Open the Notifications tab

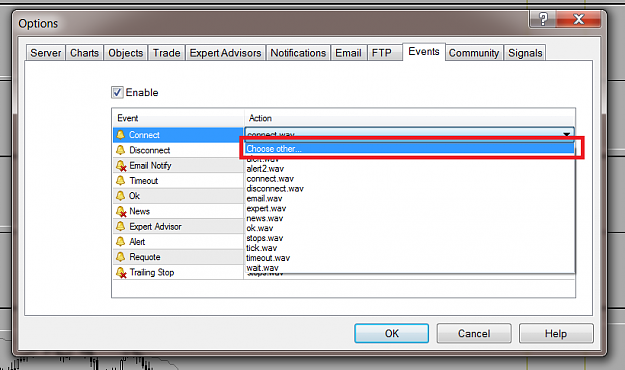pyautogui.click(x=298, y=53)
